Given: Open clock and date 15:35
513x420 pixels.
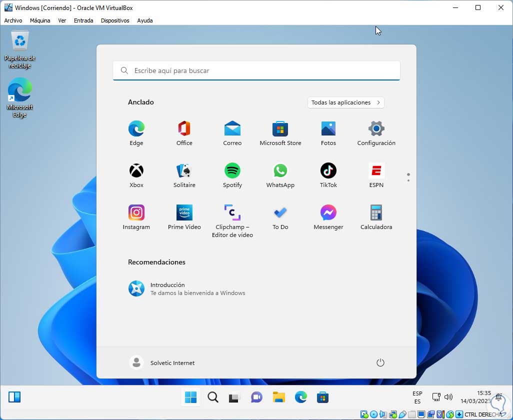Looking at the screenshot, I should click(476, 397).
